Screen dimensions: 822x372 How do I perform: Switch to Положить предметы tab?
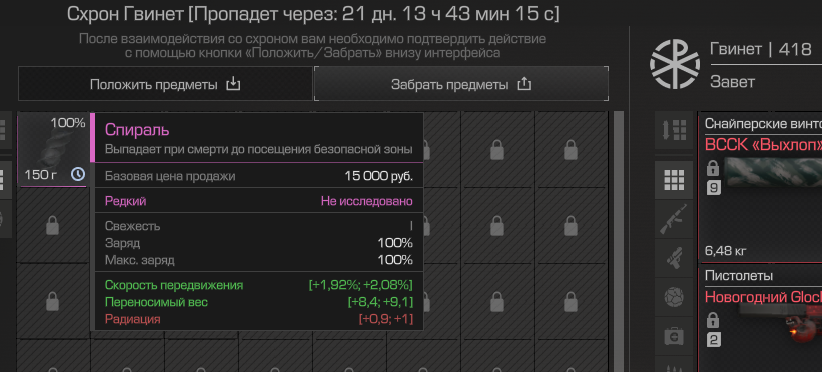[165, 84]
